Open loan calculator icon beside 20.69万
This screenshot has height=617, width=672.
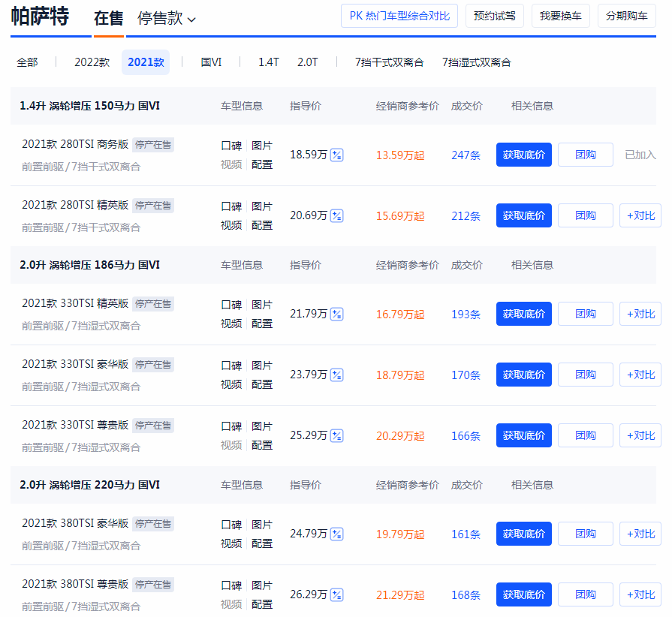coord(337,215)
